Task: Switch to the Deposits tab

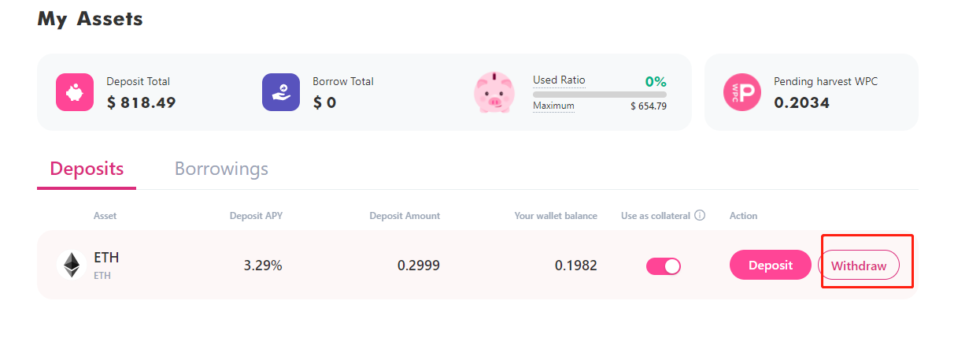Action: click(x=87, y=169)
